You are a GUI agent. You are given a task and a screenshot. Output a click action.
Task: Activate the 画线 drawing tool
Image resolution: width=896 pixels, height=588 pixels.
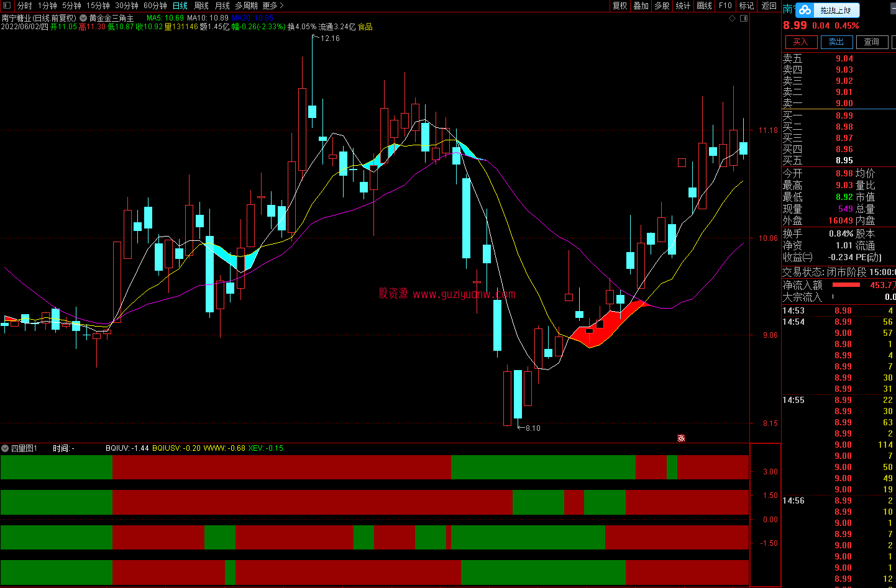pyautogui.click(x=704, y=6)
